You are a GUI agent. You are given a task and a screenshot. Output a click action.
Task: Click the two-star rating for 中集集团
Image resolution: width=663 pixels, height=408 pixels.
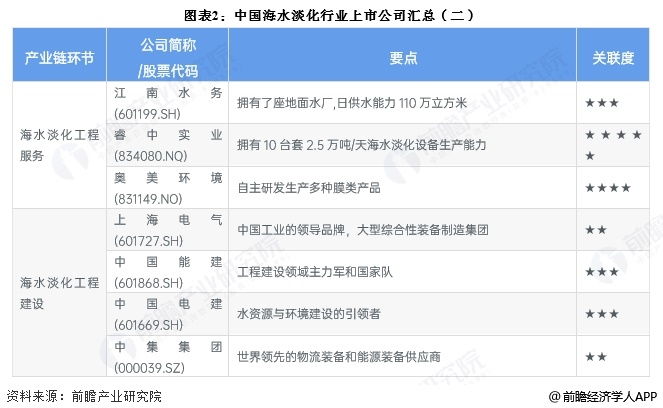(x=596, y=356)
